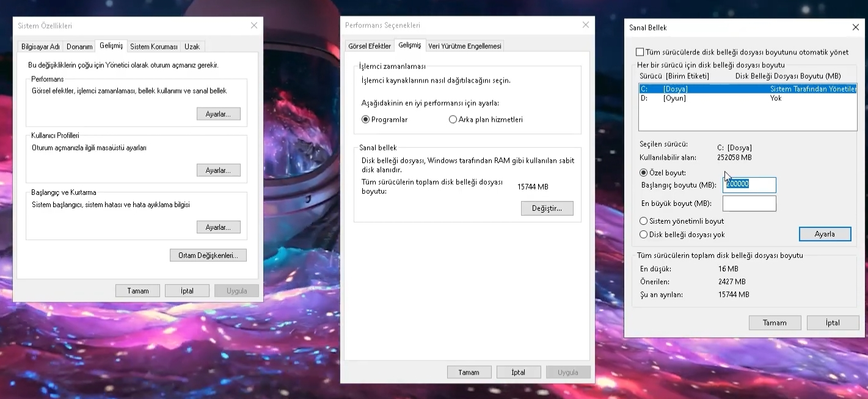Open Ortam Değişkenleri button
Screen dimensions: 868x399
click(208, 255)
